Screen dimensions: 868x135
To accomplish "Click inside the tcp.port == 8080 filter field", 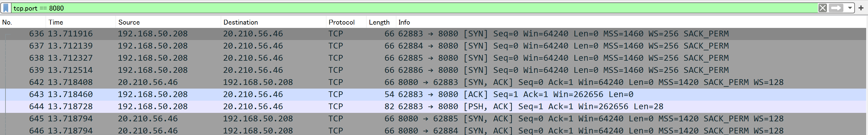I will [415, 8].
